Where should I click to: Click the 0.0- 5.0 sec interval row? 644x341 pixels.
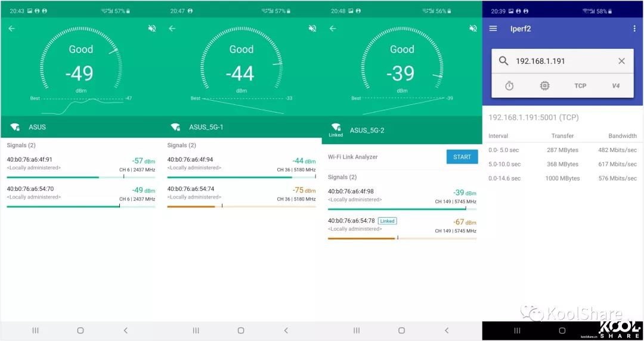(x=563, y=150)
